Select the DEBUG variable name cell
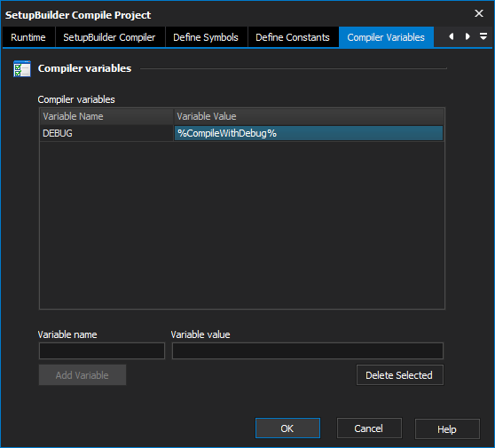The image size is (495, 448). coord(106,133)
